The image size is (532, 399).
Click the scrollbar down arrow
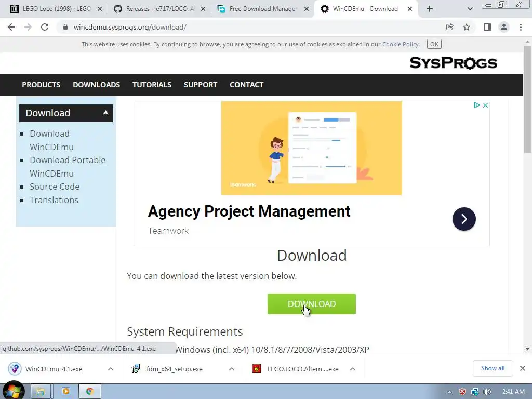pos(527,349)
